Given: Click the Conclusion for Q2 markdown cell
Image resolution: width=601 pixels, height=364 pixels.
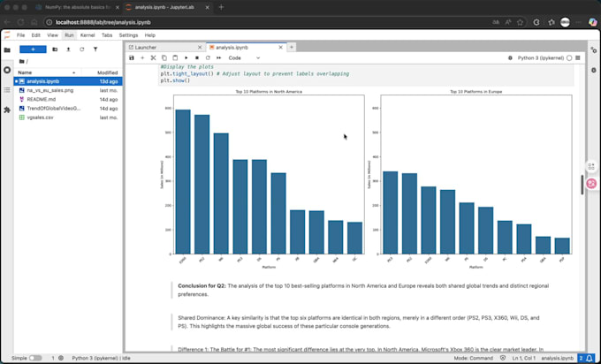Looking at the screenshot, I should point(363,290).
